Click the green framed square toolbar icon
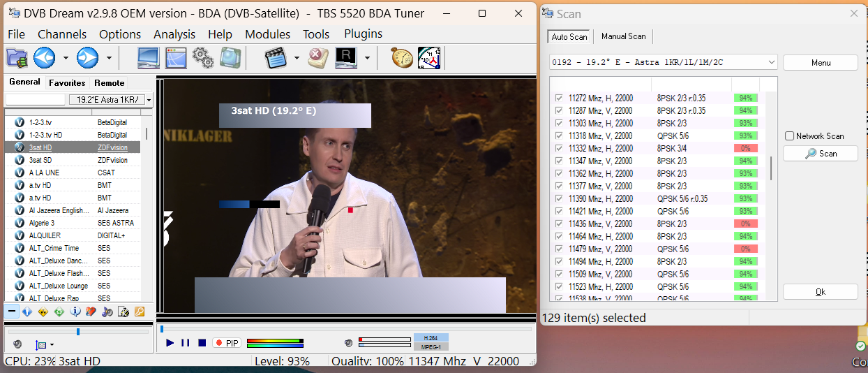The image size is (868, 373). pyautogui.click(x=230, y=58)
